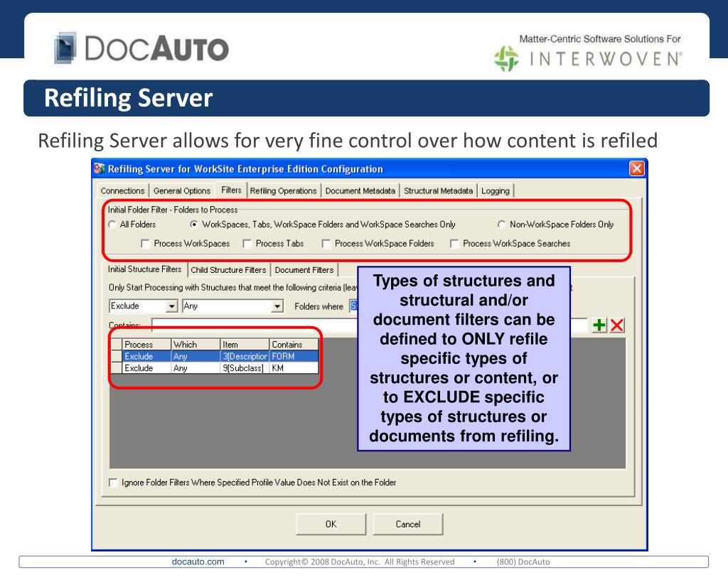
Task: Click the Process column header
Action: 146,345
